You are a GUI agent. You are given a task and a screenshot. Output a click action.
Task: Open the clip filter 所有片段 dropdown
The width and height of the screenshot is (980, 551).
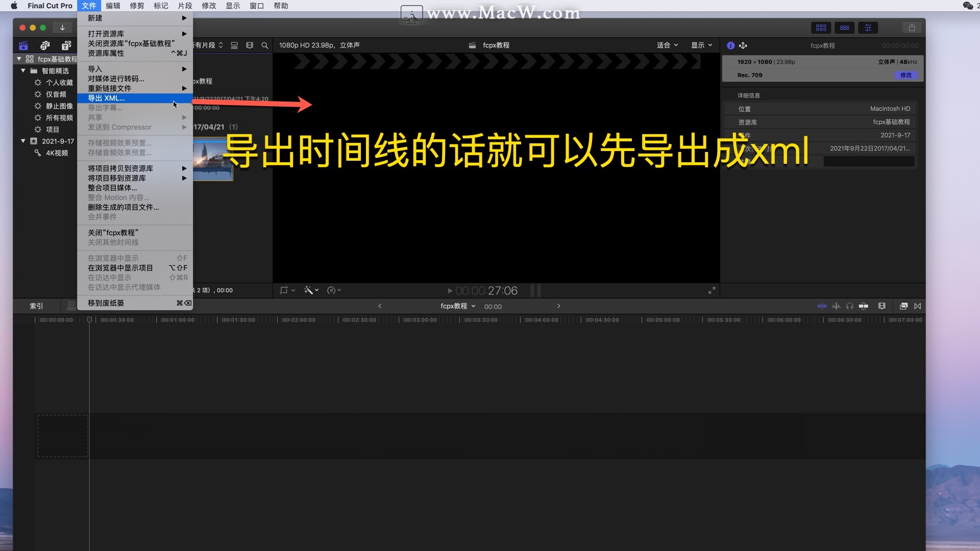coord(209,45)
